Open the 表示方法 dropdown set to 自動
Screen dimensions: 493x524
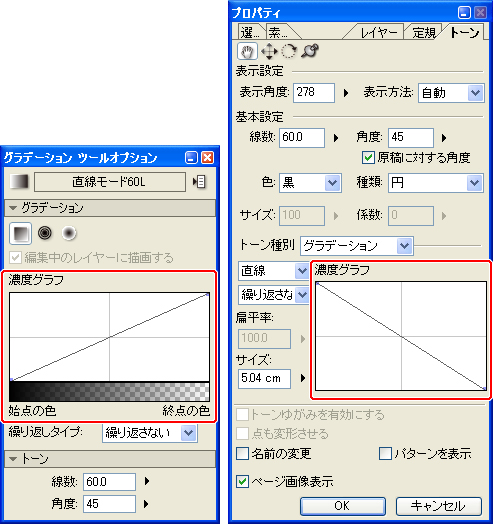tap(451, 93)
